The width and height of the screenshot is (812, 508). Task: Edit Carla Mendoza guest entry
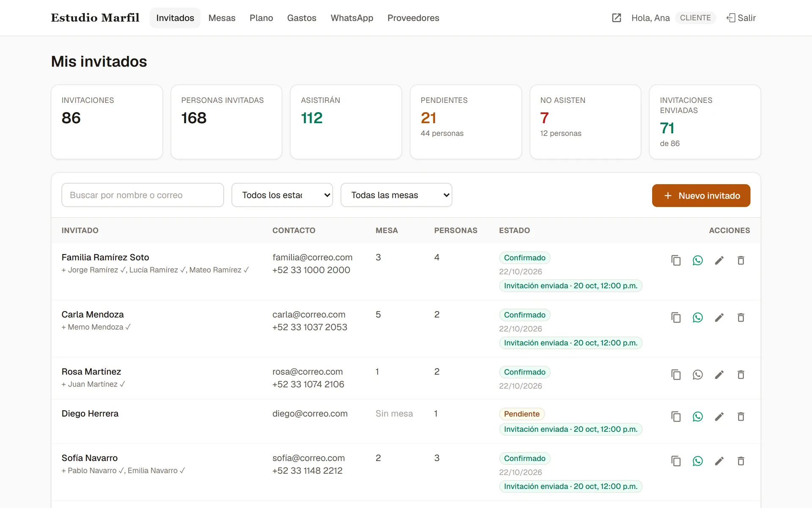coord(719,317)
